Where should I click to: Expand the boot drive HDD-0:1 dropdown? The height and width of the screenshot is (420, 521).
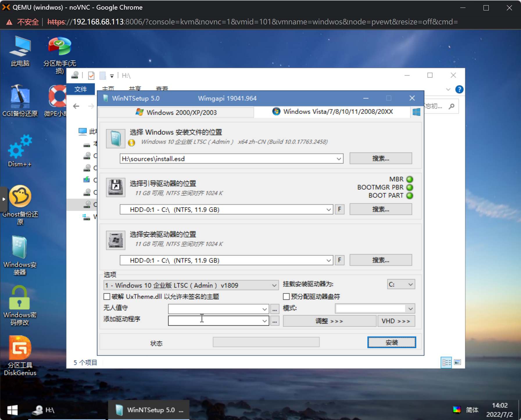point(329,210)
